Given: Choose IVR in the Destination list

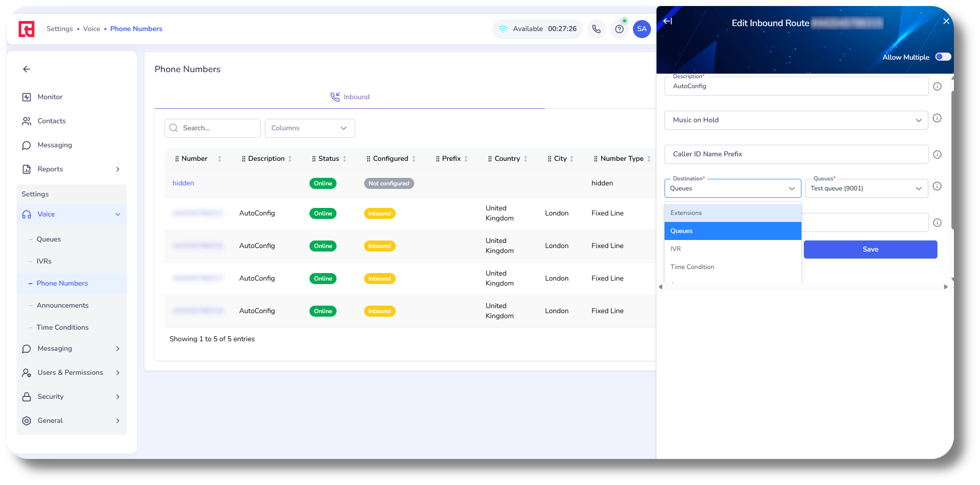Looking at the screenshot, I should pos(732,249).
